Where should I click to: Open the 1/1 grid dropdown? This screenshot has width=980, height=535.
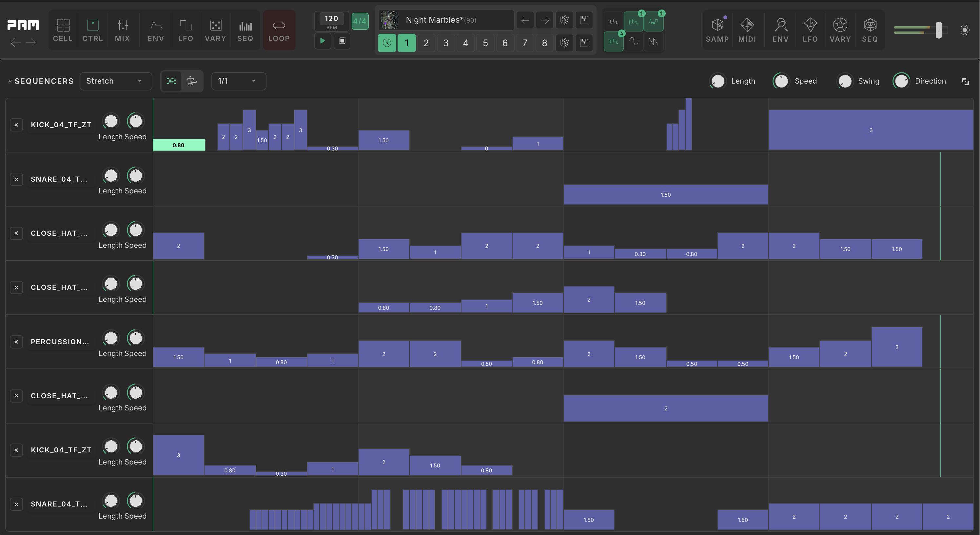[239, 81]
